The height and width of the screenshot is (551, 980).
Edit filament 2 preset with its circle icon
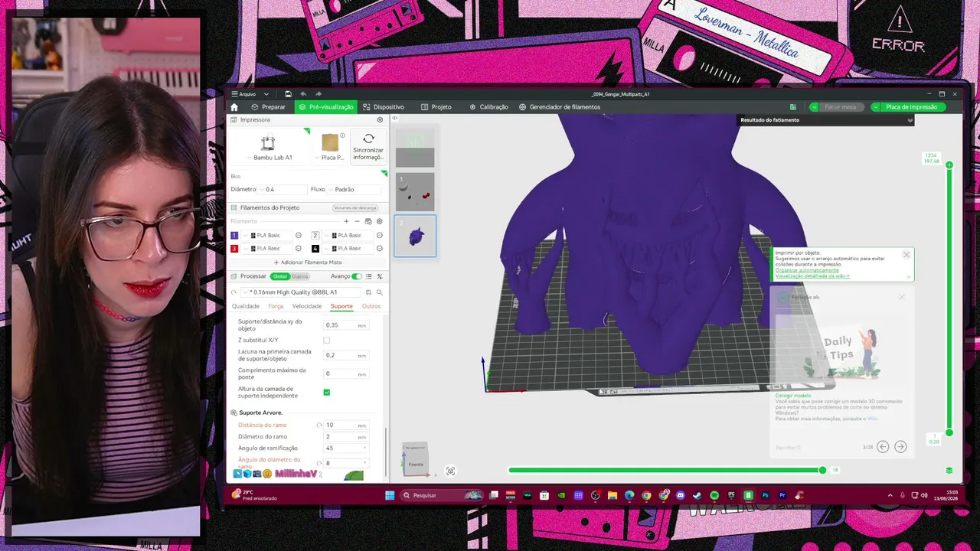click(380, 236)
